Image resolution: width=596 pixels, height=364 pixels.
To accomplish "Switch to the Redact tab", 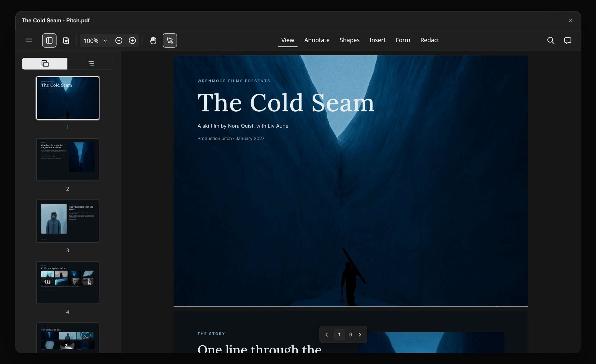I will pyautogui.click(x=430, y=40).
